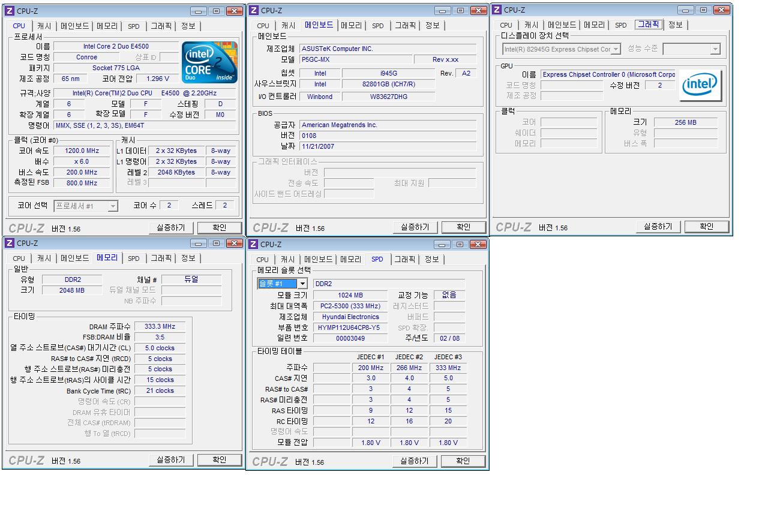Screen dimensions: 783x532
Task: Click the JEDEC #3 frequency 333 MHz cell
Action: tap(448, 368)
